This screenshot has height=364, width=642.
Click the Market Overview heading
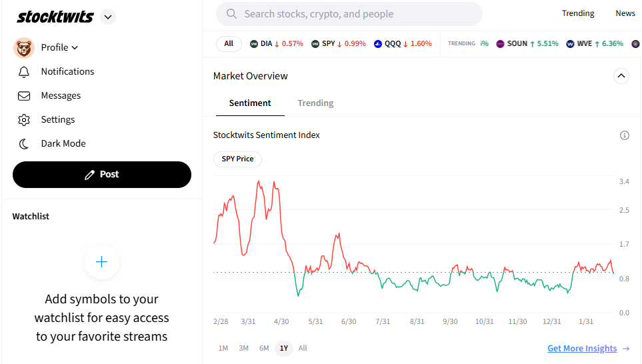click(x=251, y=76)
